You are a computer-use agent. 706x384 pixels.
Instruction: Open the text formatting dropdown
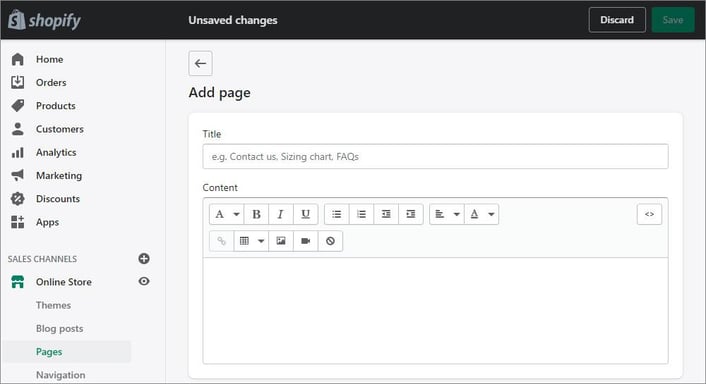pos(226,214)
